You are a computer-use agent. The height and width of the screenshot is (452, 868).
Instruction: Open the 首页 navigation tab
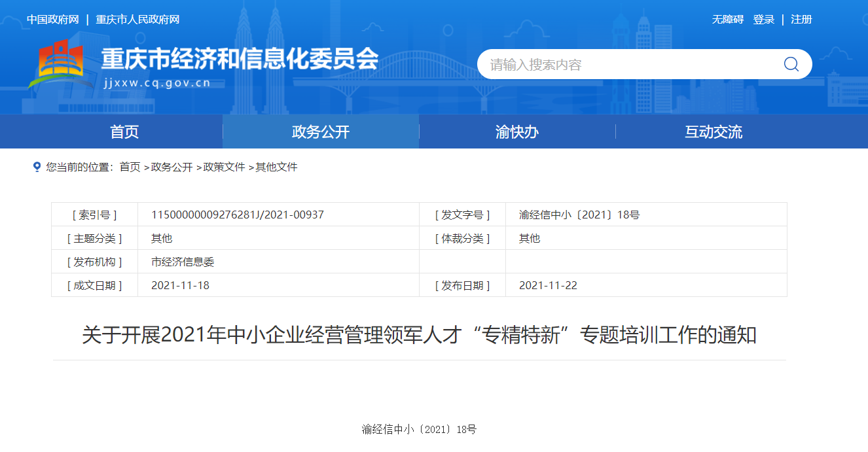(x=124, y=132)
